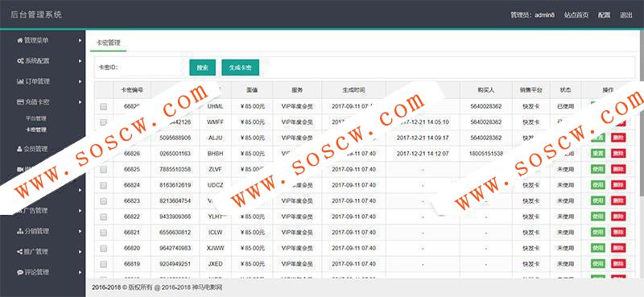Image resolution: width=644 pixels, height=297 pixels.
Task: Click the 生成时间 column header
Action: [x=353, y=90]
